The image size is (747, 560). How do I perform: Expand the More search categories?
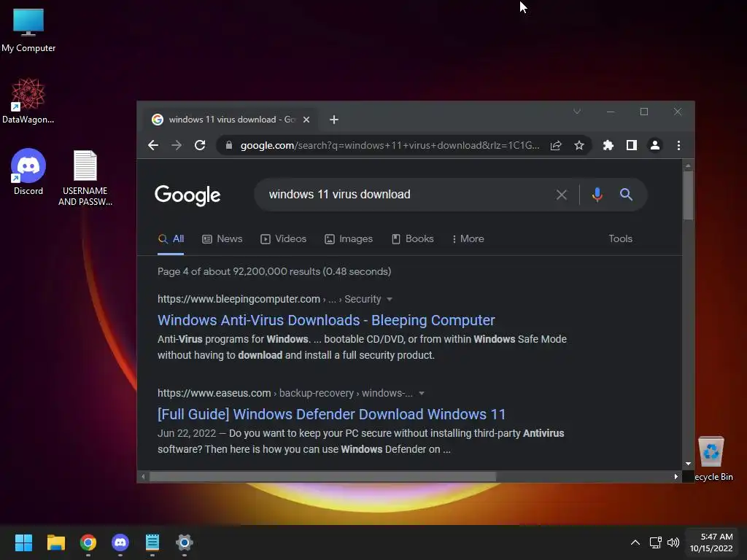[x=468, y=239]
